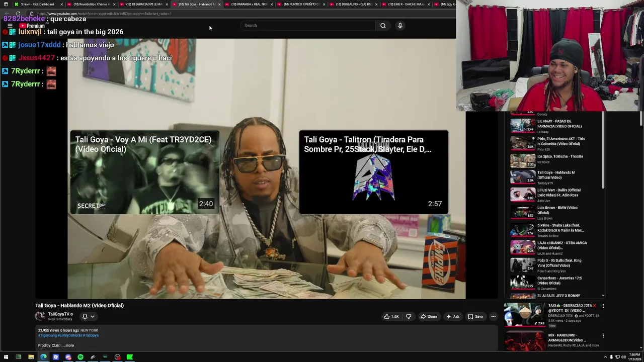Viewport: 644px width, 362px height.
Task: Open TaliGoyaTV channel avatar
Action: click(40, 316)
